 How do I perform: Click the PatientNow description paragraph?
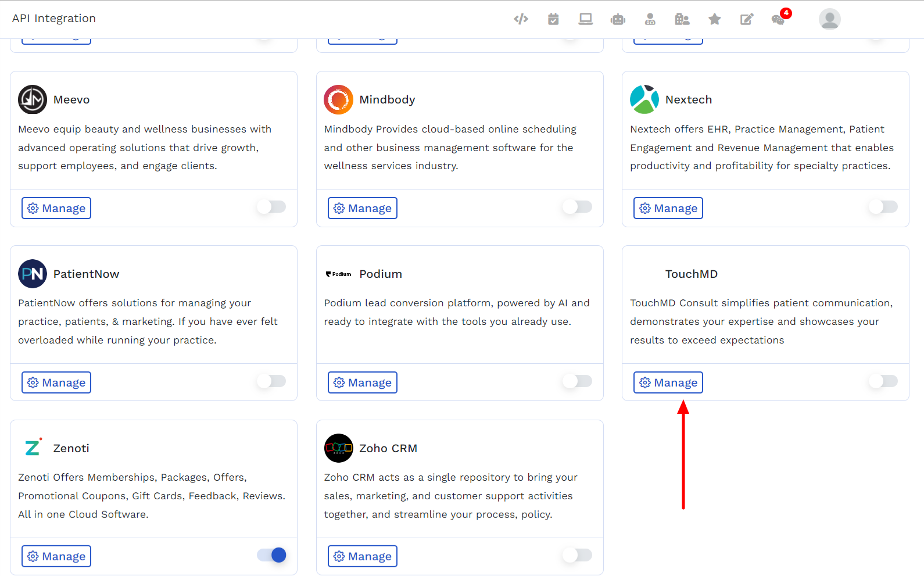(148, 321)
